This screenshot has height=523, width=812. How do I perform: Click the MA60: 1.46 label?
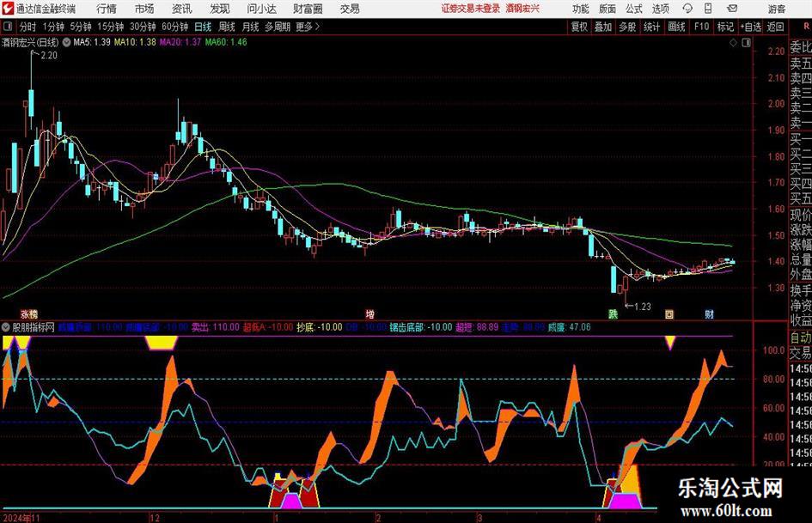(226, 42)
